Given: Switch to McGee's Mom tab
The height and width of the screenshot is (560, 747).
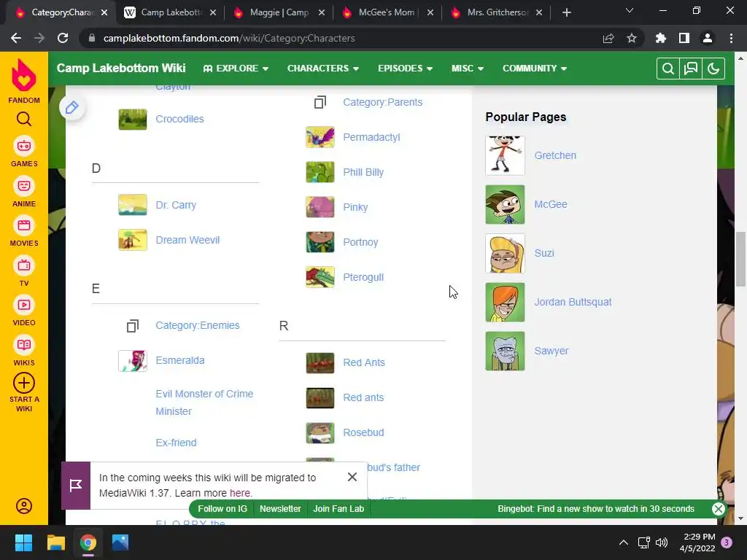Looking at the screenshot, I should coord(387,12).
